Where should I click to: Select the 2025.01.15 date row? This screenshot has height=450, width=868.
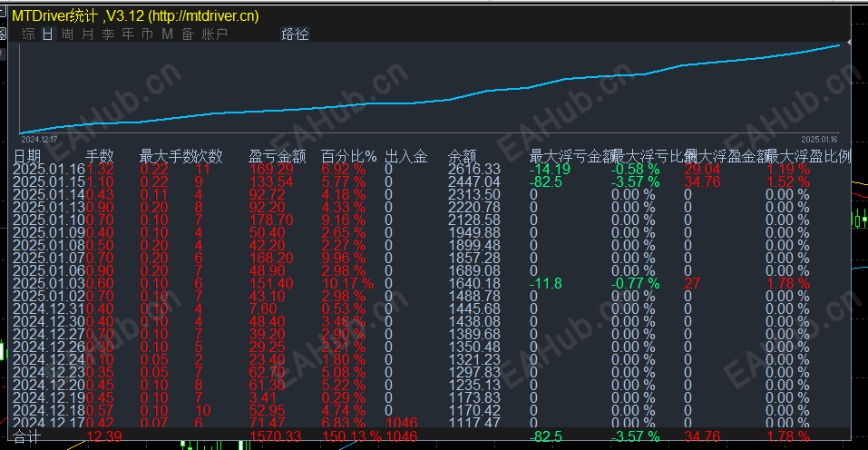coord(49,182)
